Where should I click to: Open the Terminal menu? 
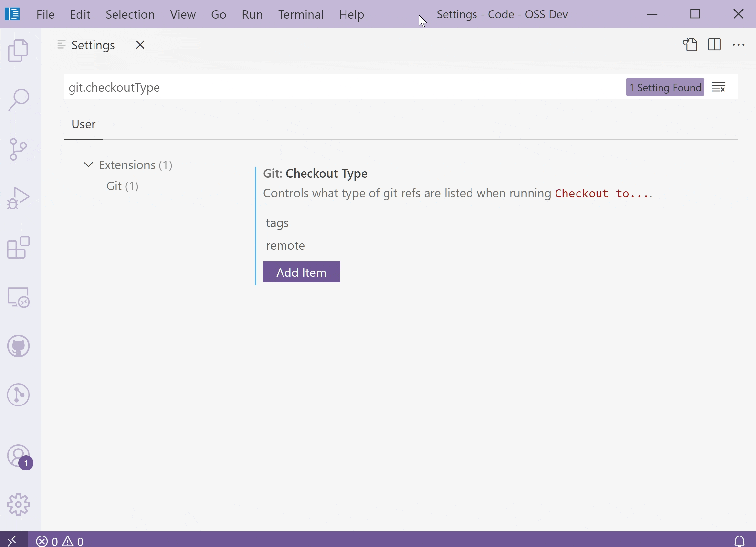(x=300, y=14)
